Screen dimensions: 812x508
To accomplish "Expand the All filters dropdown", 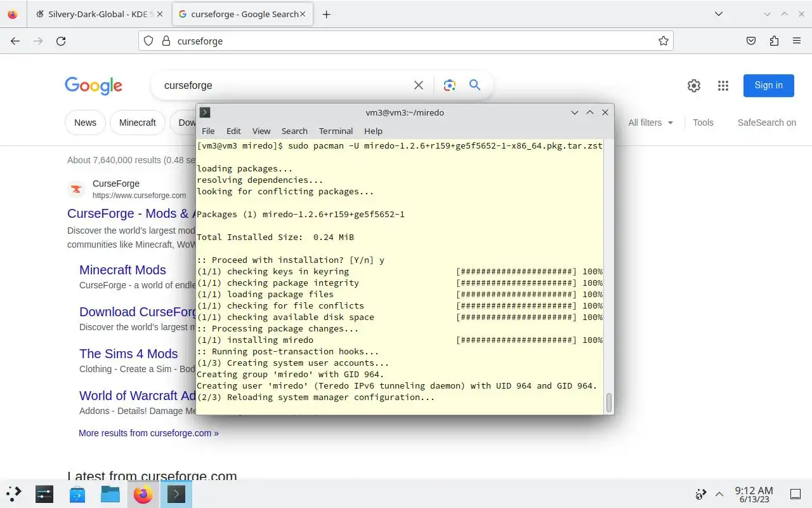I will (x=651, y=123).
